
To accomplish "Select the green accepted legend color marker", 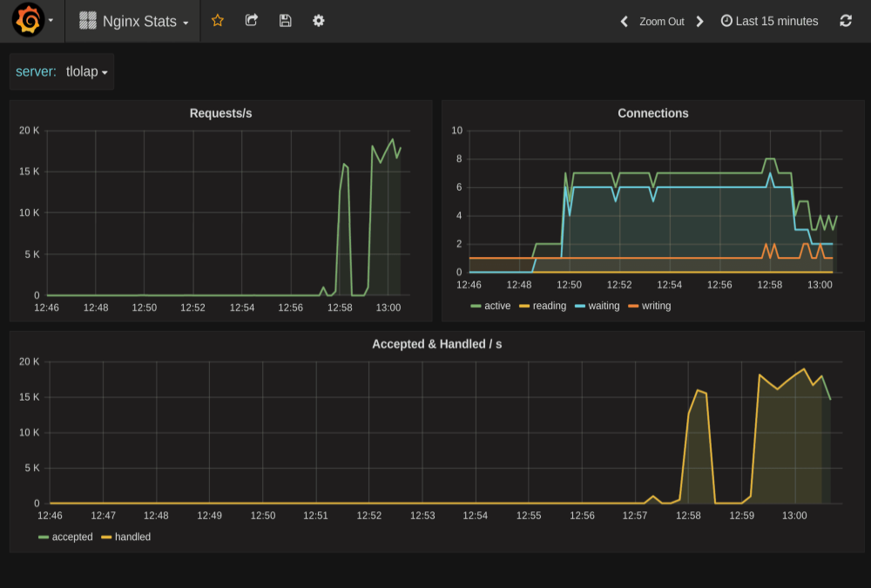I will click(41, 537).
